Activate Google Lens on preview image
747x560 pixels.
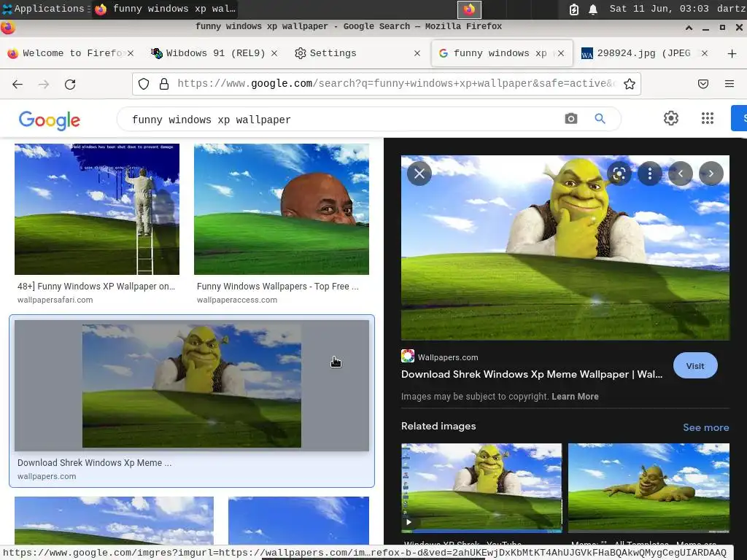click(x=619, y=174)
